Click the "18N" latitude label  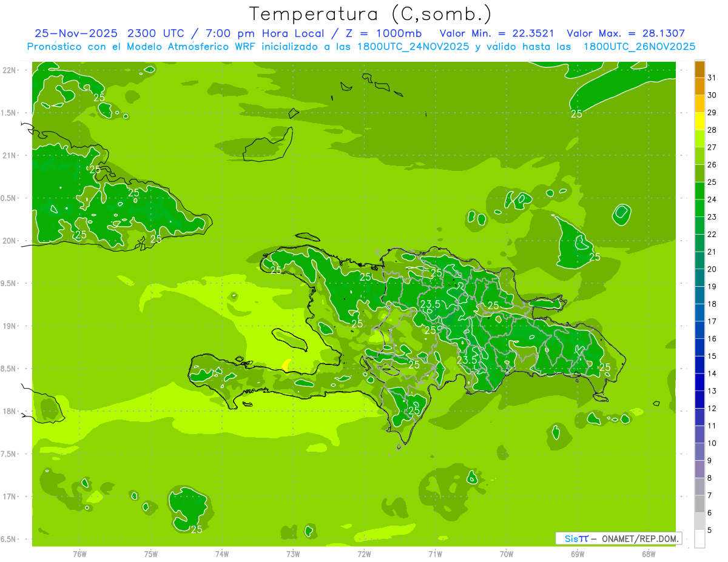[x=8, y=411]
